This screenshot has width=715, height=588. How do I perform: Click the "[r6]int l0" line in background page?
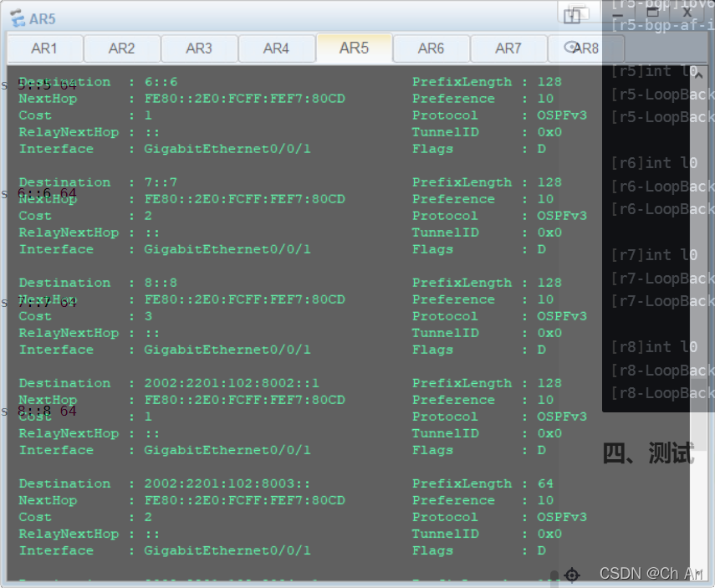654,163
